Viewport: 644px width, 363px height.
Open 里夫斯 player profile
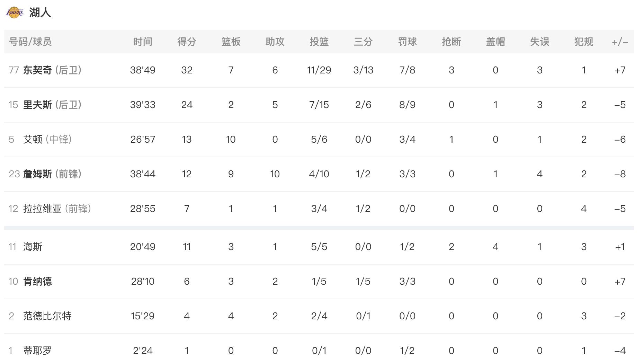pyautogui.click(x=37, y=105)
